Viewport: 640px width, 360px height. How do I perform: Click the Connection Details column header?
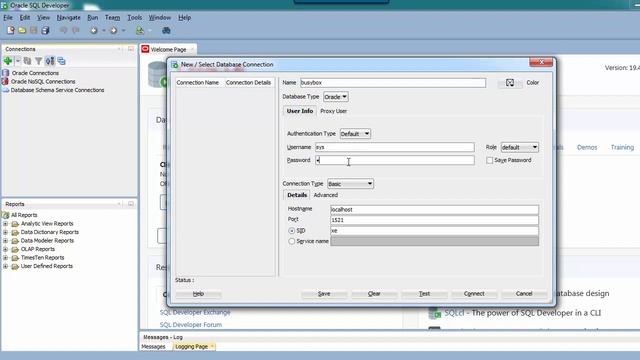(x=248, y=82)
